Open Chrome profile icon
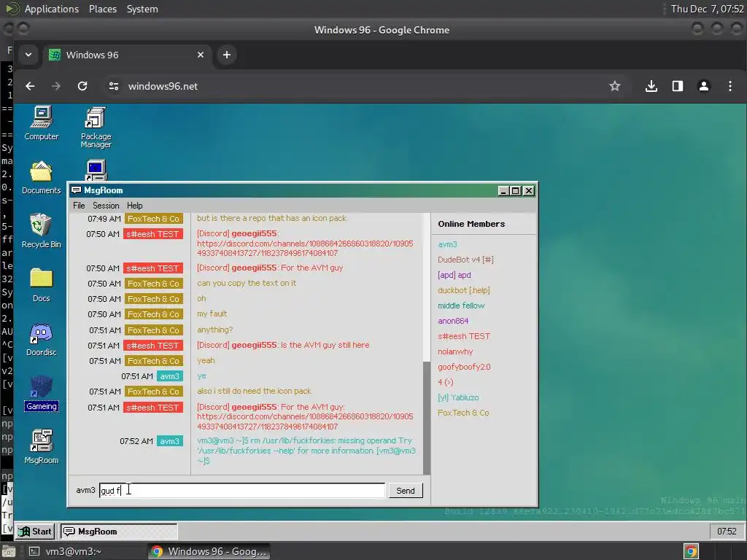Image resolution: width=747 pixels, height=560 pixels. (704, 86)
